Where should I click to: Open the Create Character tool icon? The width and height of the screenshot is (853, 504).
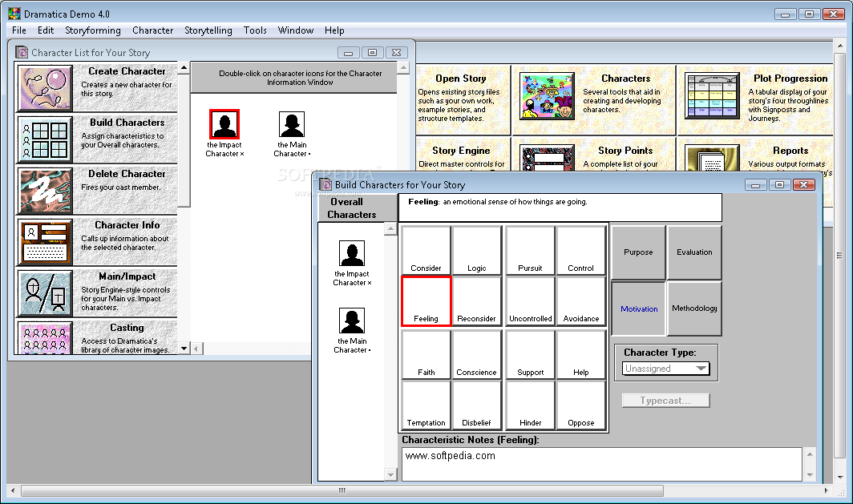[x=45, y=88]
